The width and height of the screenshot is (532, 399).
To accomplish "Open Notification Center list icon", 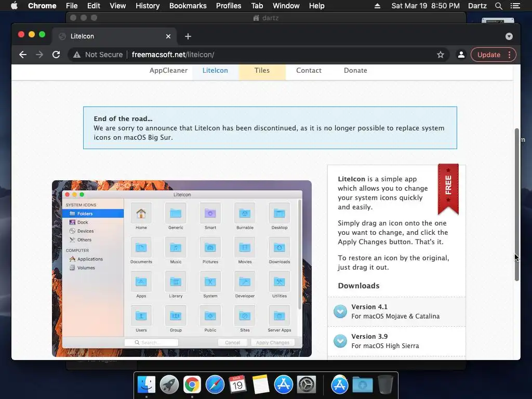I will click(515, 6).
